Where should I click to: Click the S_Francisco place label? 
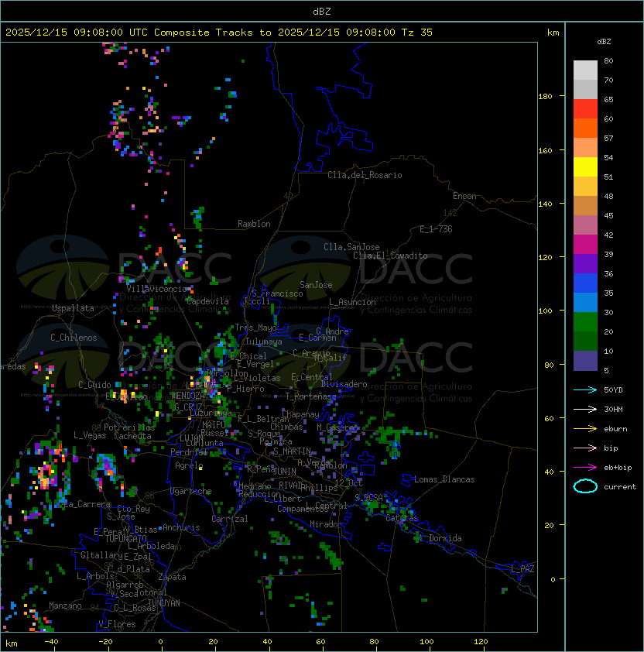click(x=277, y=293)
